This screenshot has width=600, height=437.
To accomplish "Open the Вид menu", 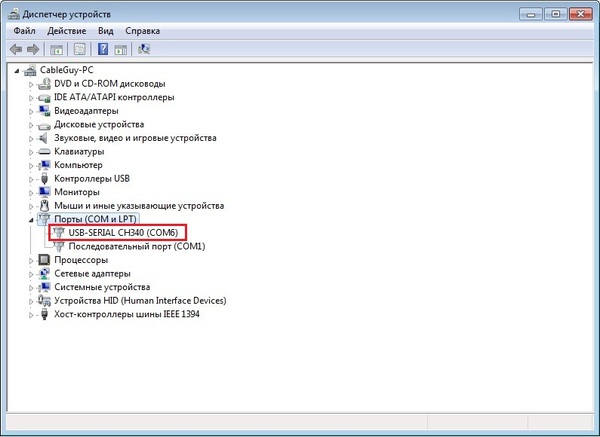I will click(106, 30).
